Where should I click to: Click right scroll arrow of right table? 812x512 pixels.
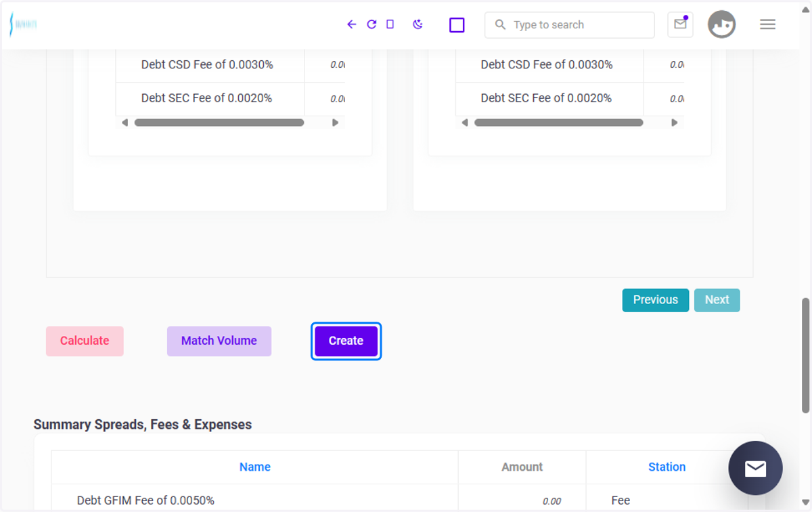coord(674,123)
